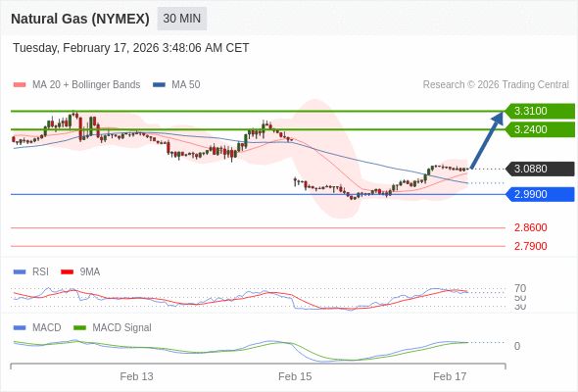Click the RSI legend label
The image size is (578, 392).
pyautogui.click(x=40, y=272)
